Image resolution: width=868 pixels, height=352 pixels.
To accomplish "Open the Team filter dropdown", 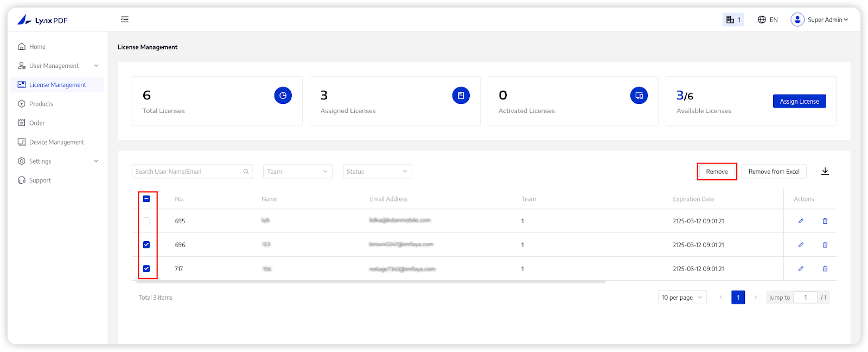I will click(297, 172).
